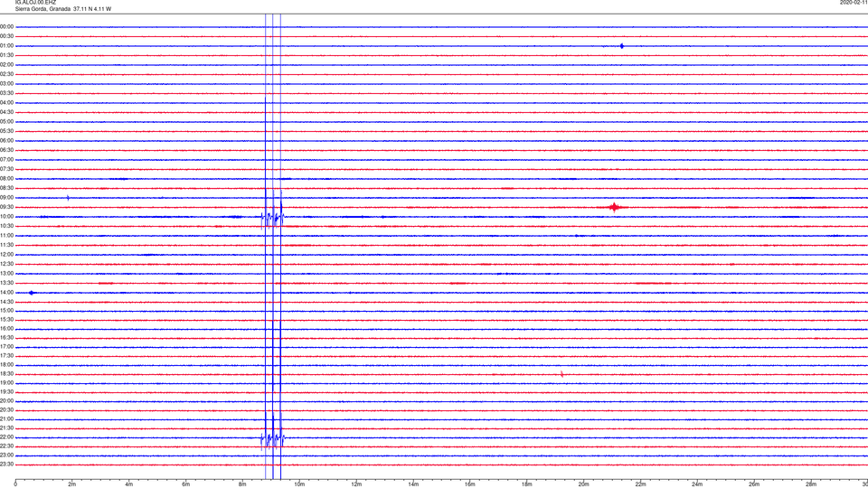The image size is (868, 488).
Task: Select the 10:00 trace time label
Action: pos(6,216)
